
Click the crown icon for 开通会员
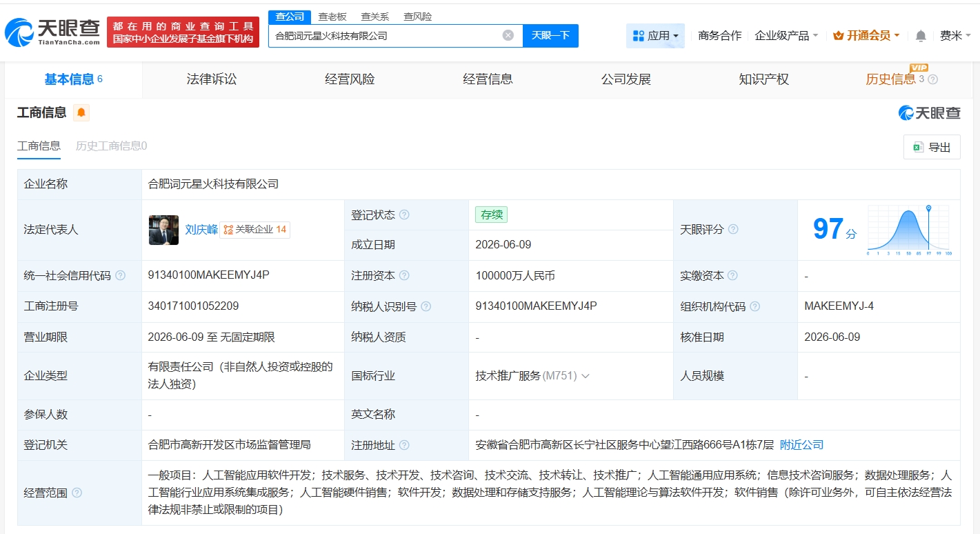click(839, 36)
